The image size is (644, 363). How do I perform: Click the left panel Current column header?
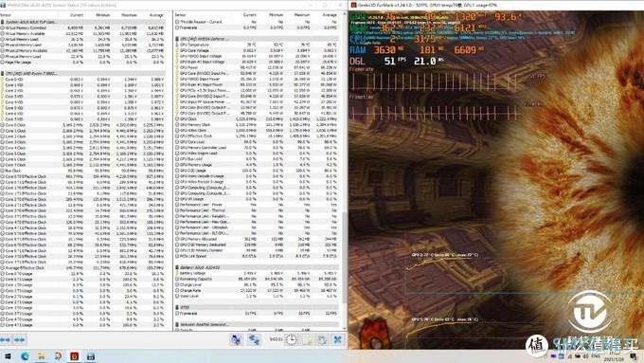click(x=77, y=15)
